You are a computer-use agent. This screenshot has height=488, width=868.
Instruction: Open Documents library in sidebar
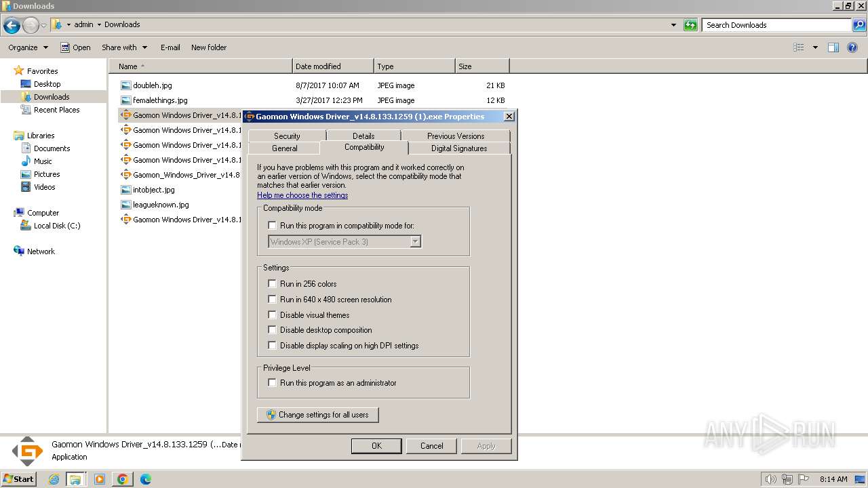52,148
